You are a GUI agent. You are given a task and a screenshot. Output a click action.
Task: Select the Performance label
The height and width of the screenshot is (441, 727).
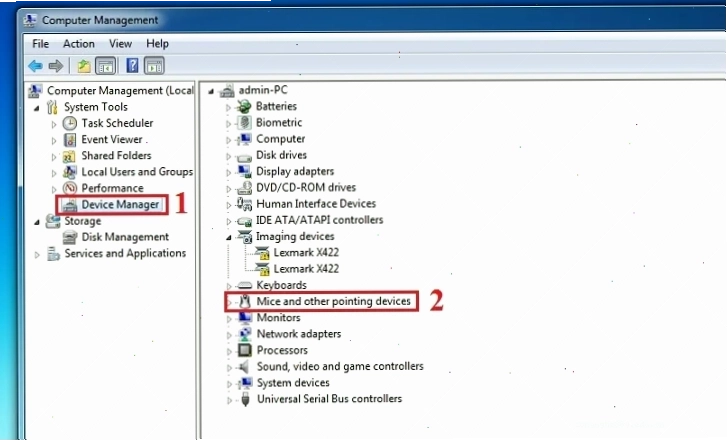coord(112,188)
